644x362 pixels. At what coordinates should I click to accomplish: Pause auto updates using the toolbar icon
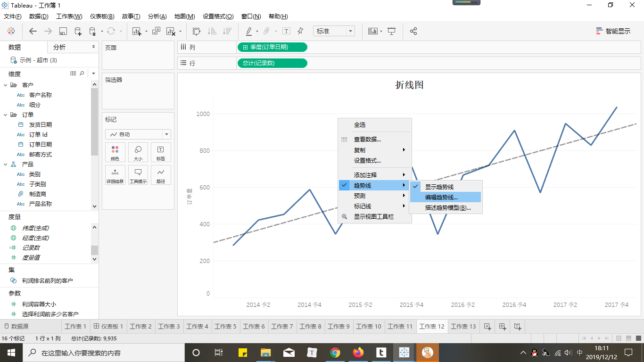[x=92, y=31]
